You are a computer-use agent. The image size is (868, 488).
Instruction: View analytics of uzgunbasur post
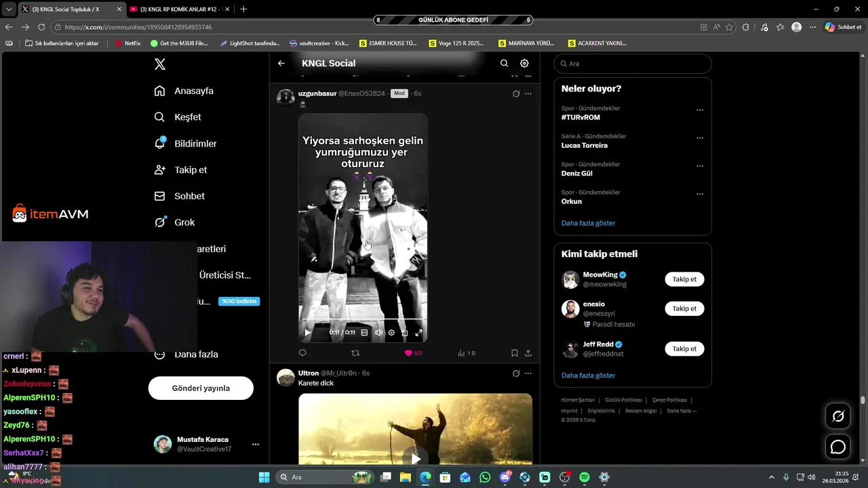point(467,353)
